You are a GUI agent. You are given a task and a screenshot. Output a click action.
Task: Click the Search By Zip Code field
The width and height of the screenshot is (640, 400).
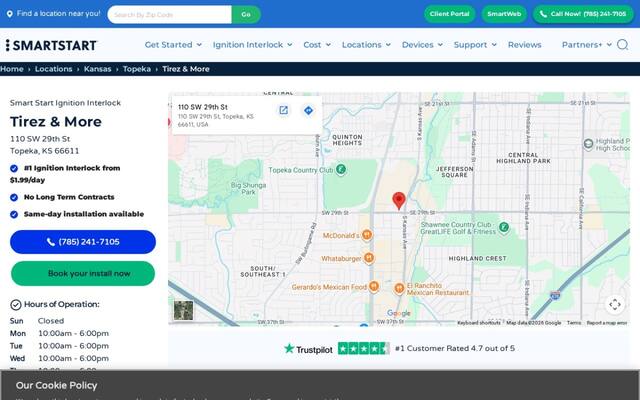click(169, 15)
